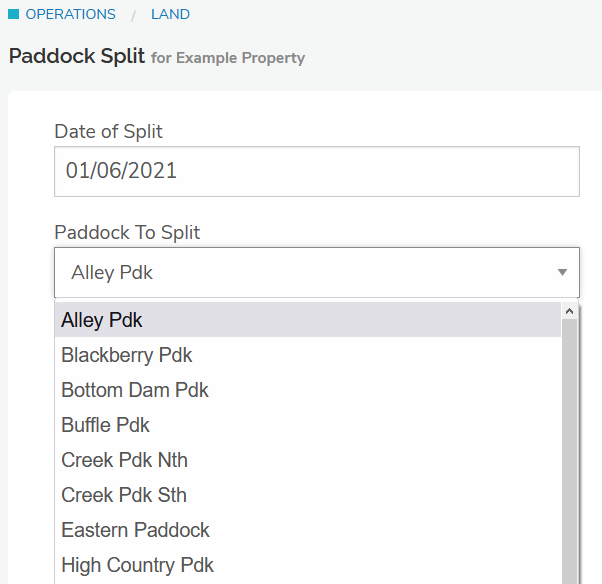Image resolution: width=602 pixels, height=584 pixels.
Task: Go to the Land breadcrumb link
Action: pyautogui.click(x=170, y=15)
